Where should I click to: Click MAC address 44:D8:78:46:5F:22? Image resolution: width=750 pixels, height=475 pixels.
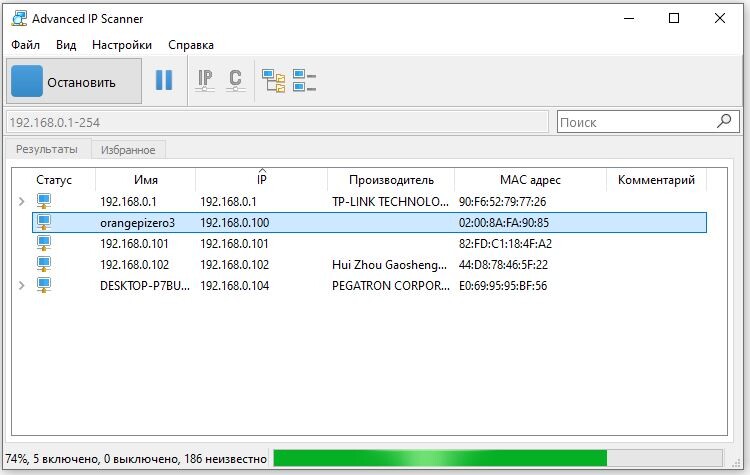click(503, 265)
